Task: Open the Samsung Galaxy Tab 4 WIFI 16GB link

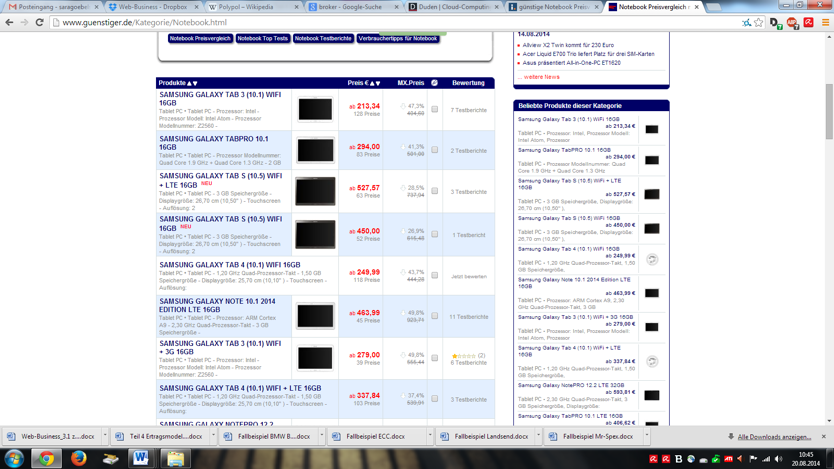Action: point(229,265)
